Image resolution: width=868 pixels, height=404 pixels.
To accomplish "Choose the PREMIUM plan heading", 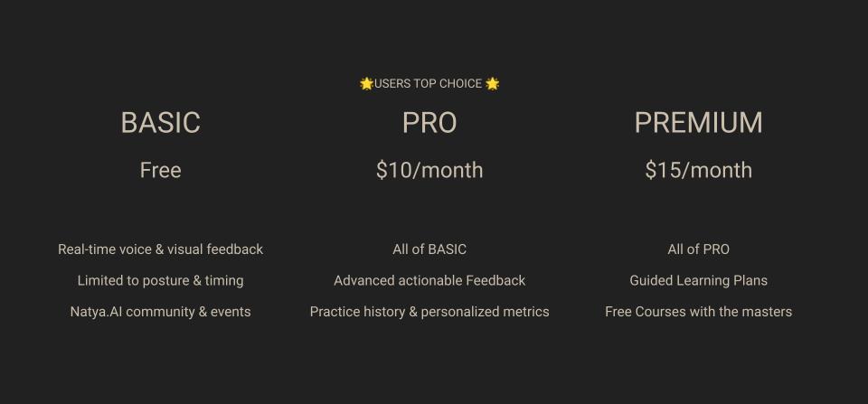I will tap(699, 122).
